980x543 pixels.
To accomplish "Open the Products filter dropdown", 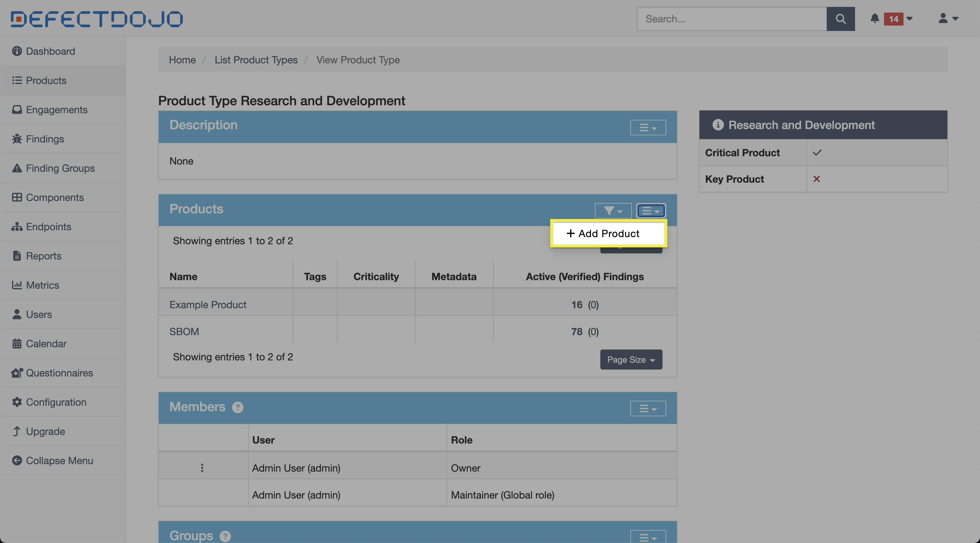I will pos(613,210).
